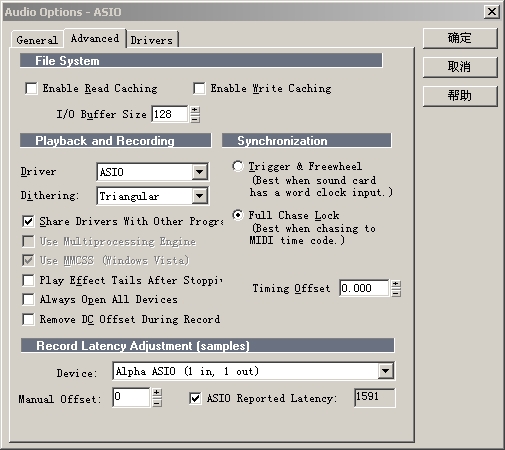Image resolution: width=505 pixels, height=450 pixels.
Task: Enable Remove DC Offset During Record
Action: point(28,319)
